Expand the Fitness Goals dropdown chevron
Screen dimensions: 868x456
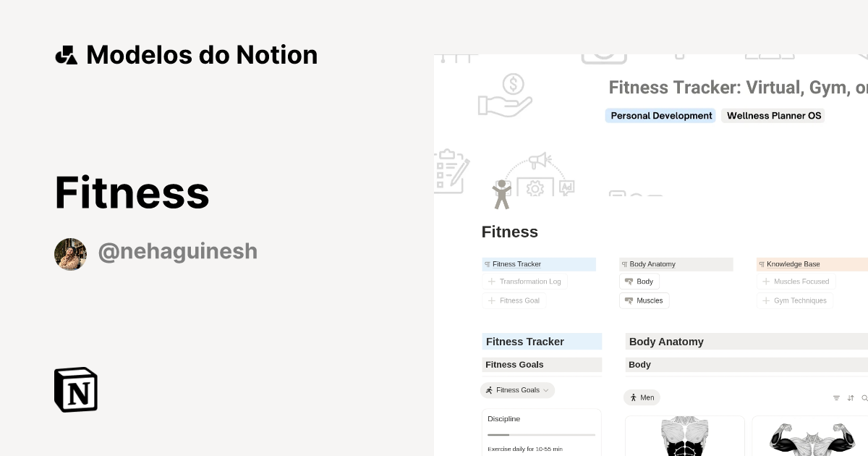click(546, 390)
